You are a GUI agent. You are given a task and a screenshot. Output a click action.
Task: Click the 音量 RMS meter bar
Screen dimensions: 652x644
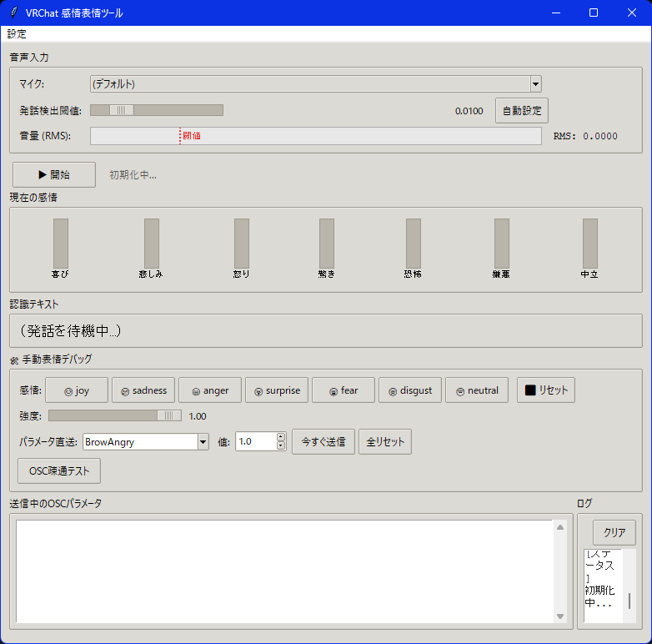pyautogui.click(x=316, y=136)
